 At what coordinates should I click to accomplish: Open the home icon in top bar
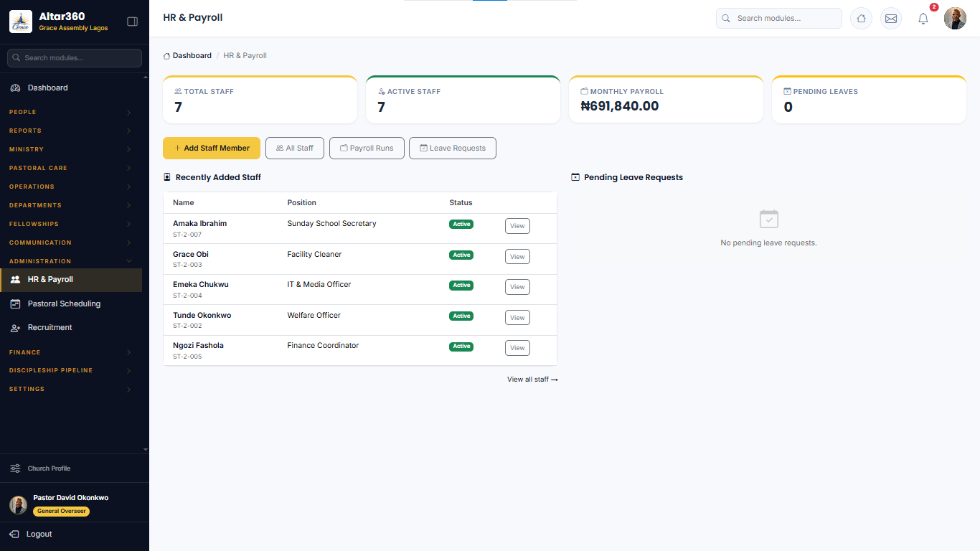point(861,19)
